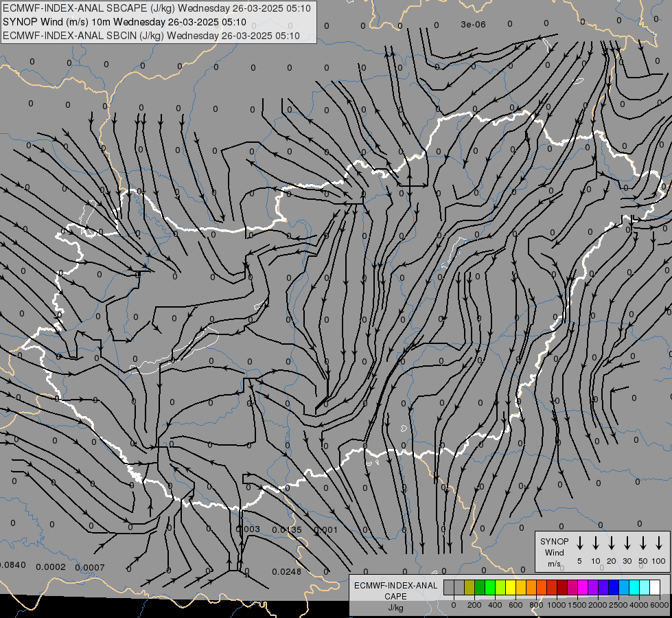This screenshot has height=618, width=672.
Task: Click the 0.0002 value on the map
Action: [x=51, y=567]
